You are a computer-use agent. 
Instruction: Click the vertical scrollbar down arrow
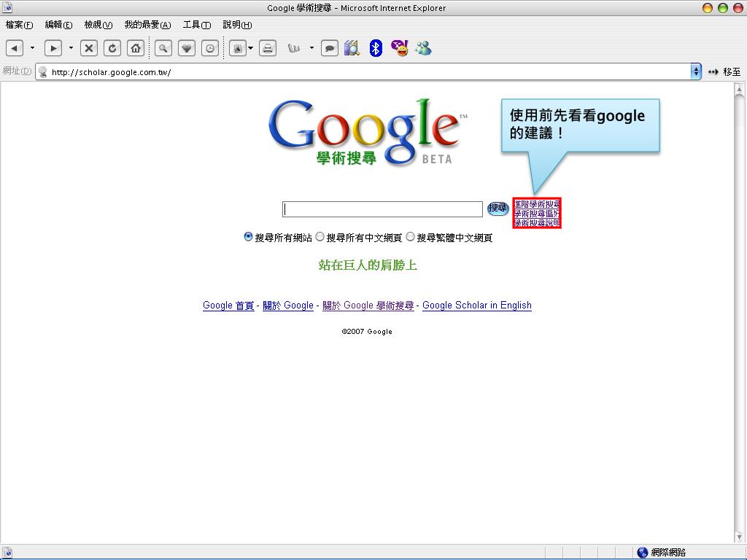740,537
